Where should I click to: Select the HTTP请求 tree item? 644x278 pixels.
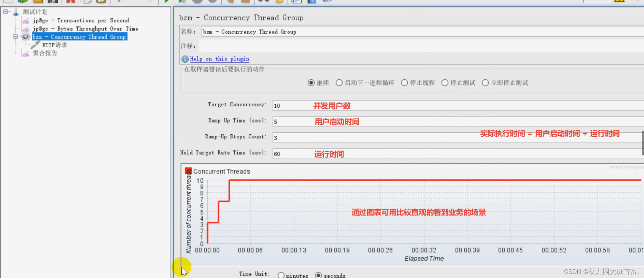coord(55,45)
